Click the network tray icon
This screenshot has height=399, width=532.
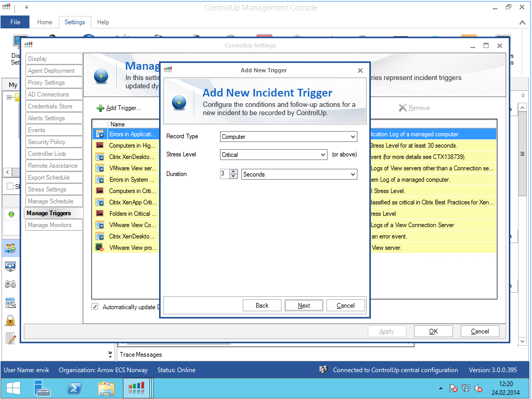[x=466, y=389]
